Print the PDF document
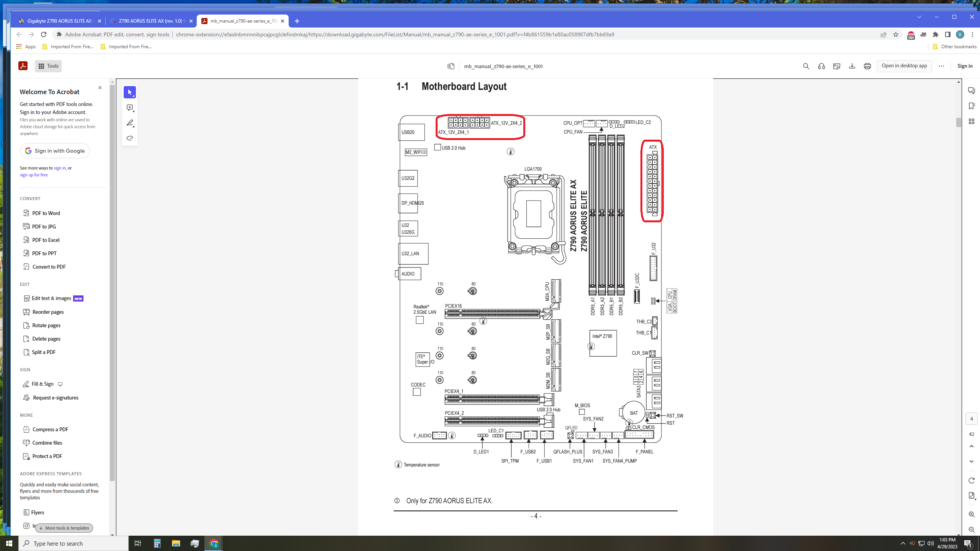 click(867, 66)
